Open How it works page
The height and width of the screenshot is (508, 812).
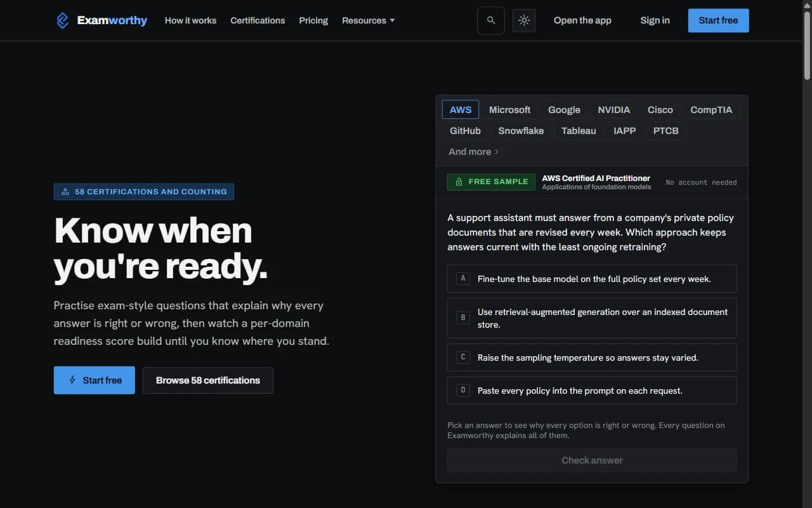click(190, 20)
